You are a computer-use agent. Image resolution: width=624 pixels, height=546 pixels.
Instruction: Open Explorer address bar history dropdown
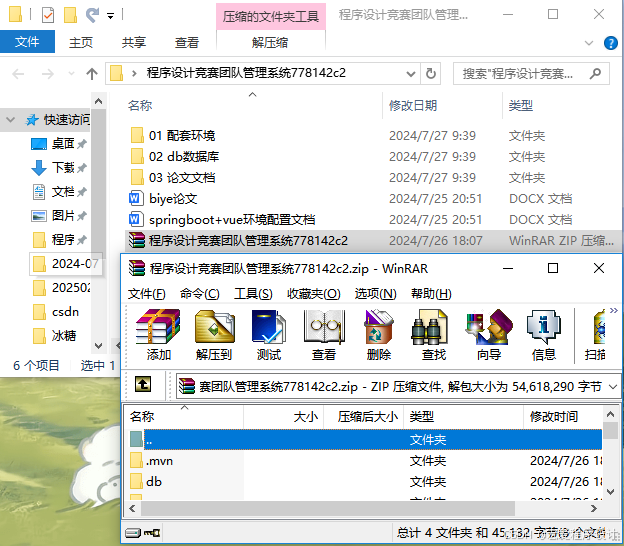pos(410,74)
